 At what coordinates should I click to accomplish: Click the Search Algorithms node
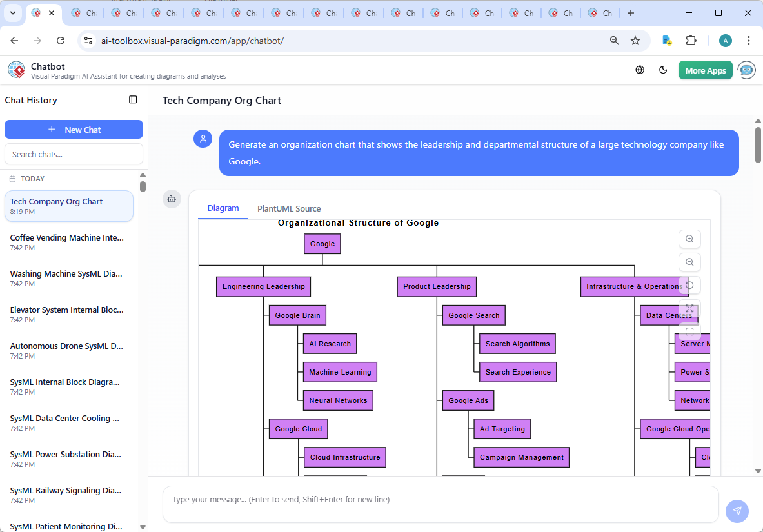pos(517,344)
